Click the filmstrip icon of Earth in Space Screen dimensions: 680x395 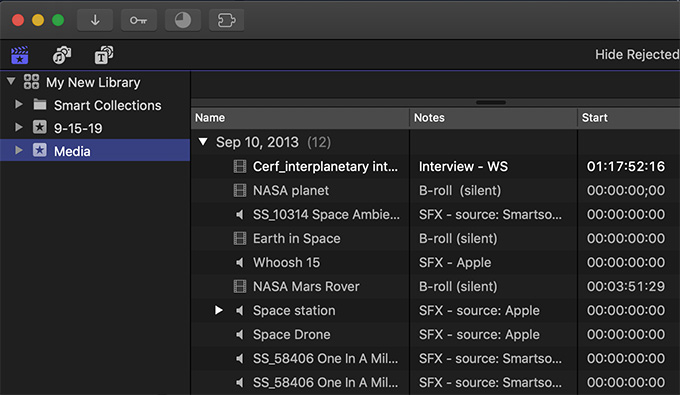(240, 238)
